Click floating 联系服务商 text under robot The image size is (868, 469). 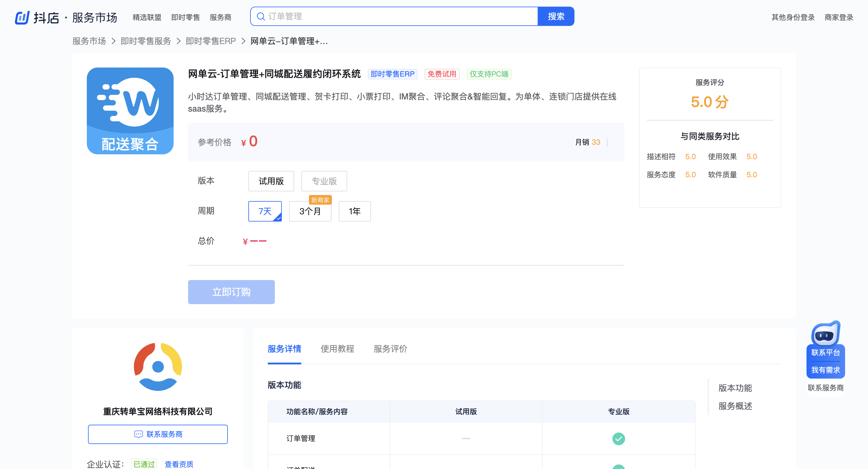pyautogui.click(x=826, y=388)
